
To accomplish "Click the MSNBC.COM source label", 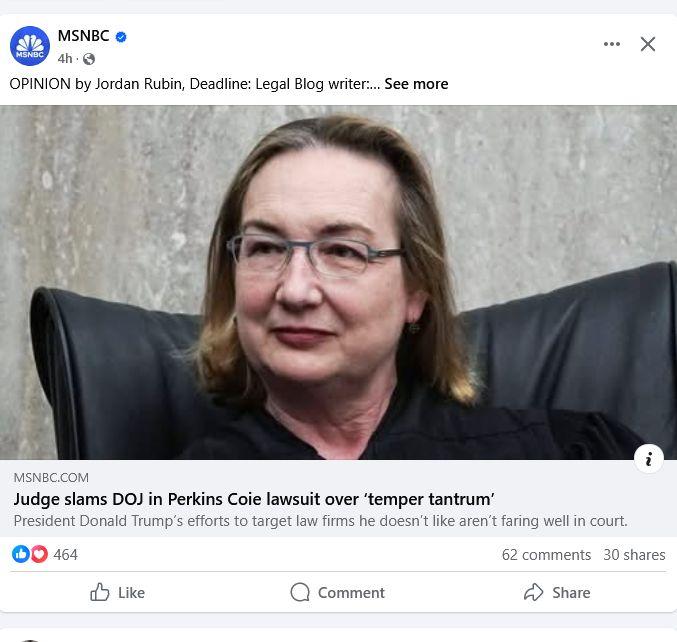I will pyautogui.click(x=51, y=478).
